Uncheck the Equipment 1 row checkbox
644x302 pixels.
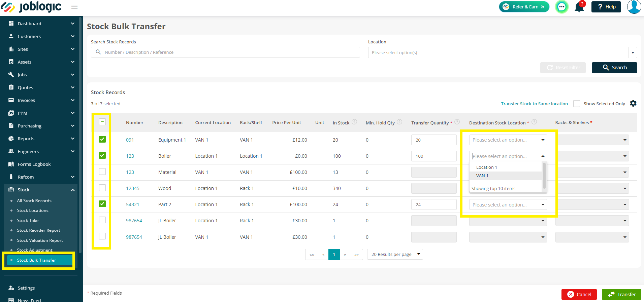(x=102, y=139)
